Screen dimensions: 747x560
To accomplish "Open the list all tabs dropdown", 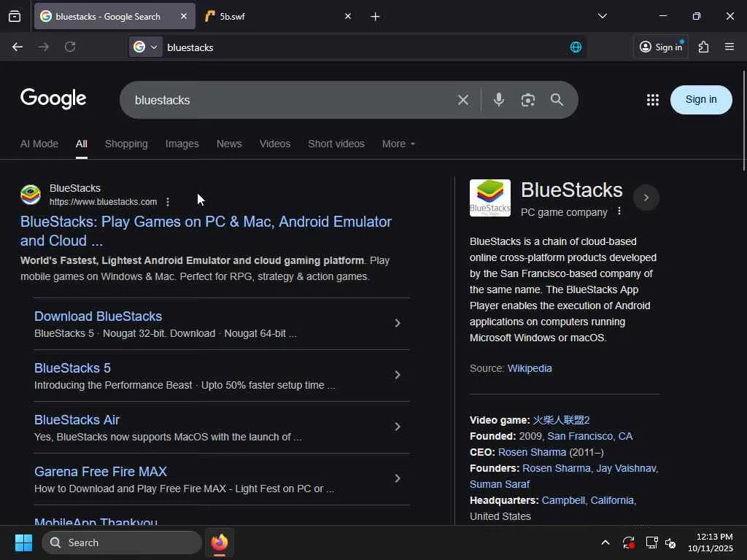I will [602, 16].
